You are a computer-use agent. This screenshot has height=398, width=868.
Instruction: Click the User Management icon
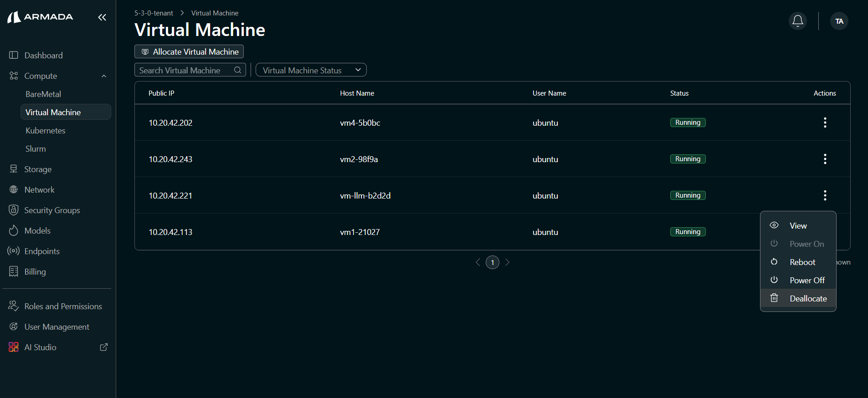pyautogui.click(x=14, y=327)
